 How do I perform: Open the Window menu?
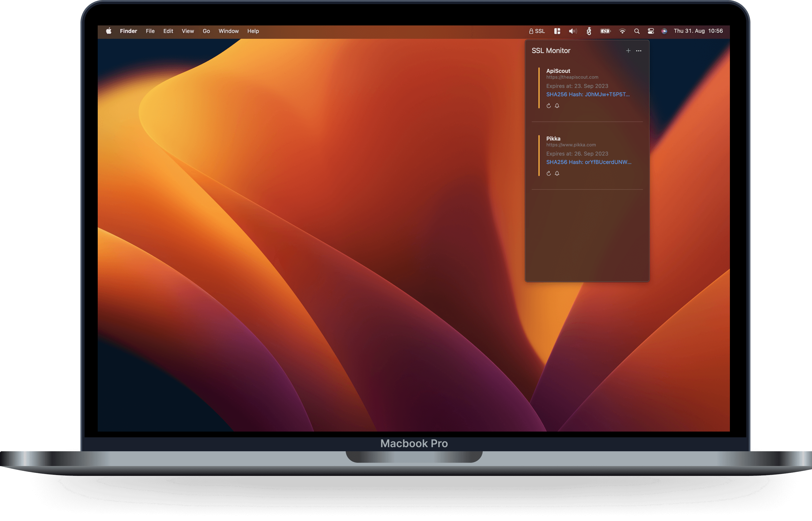coord(229,31)
